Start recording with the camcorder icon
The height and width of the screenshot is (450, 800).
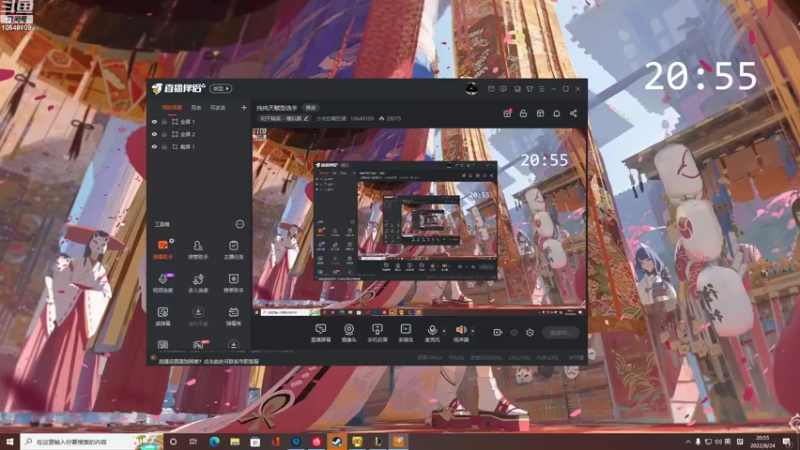tap(497, 333)
